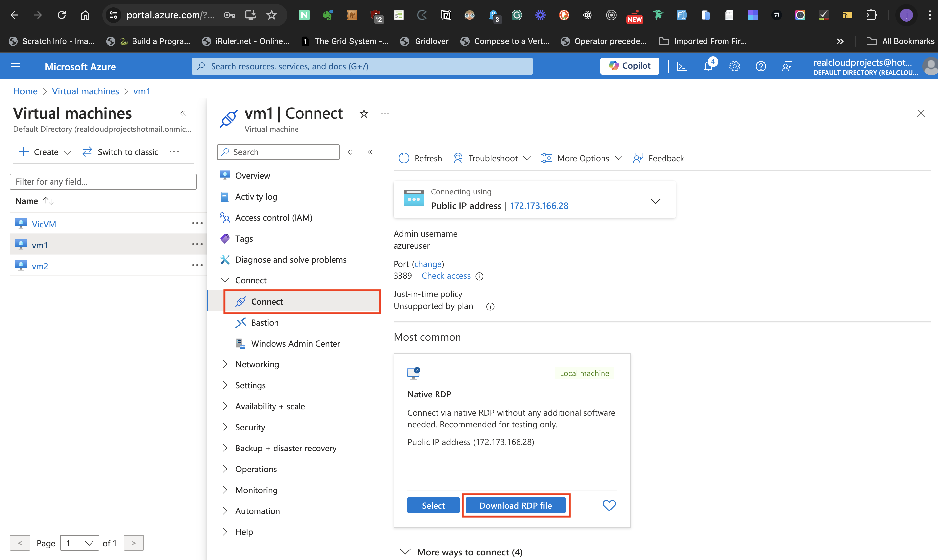Collapse the Virtual machines blade
Screen dimensions: 938x560
click(183, 113)
